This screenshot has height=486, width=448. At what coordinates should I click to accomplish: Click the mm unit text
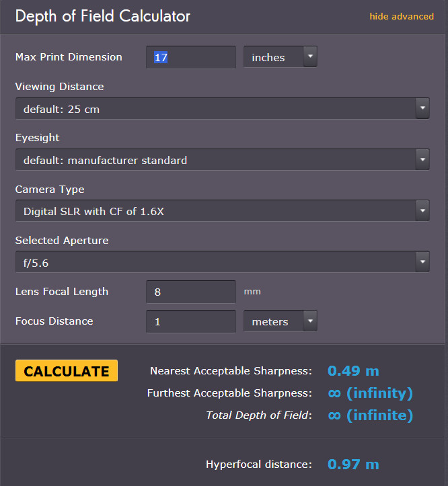tap(252, 292)
